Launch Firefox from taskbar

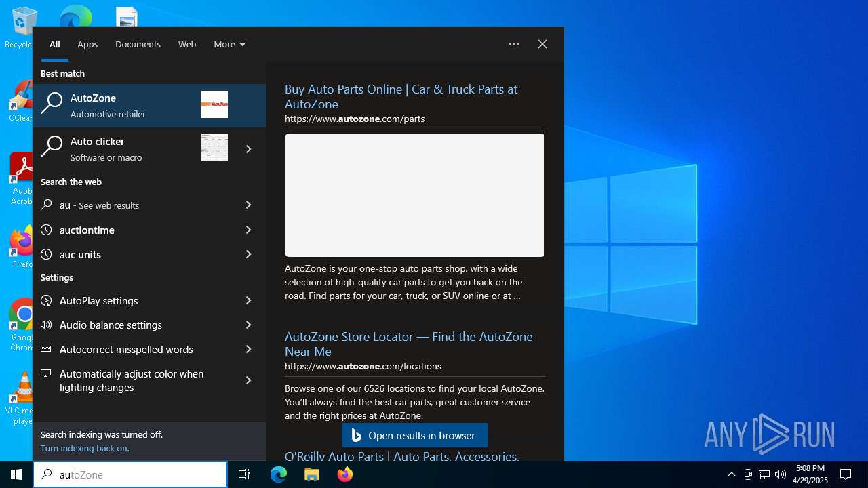pos(345,474)
